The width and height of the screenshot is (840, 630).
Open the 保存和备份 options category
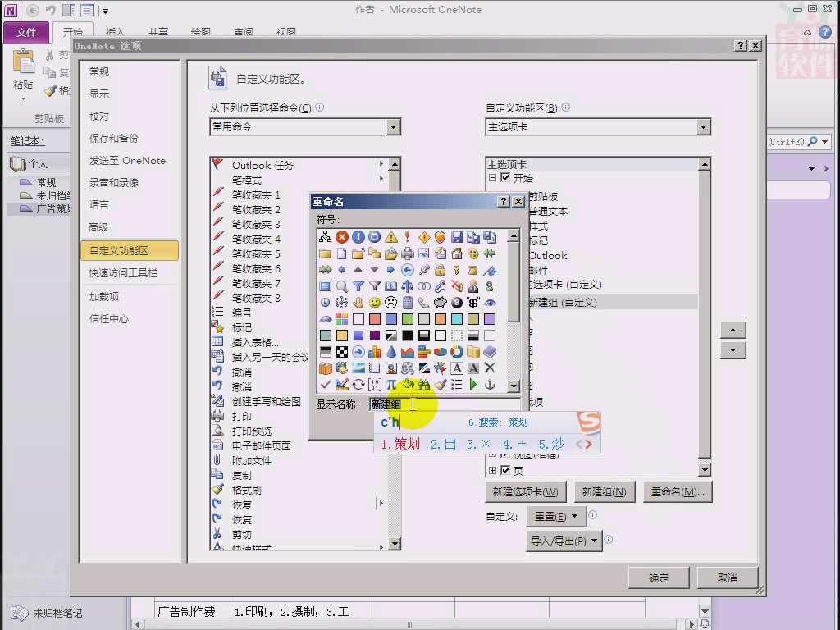click(x=113, y=138)
